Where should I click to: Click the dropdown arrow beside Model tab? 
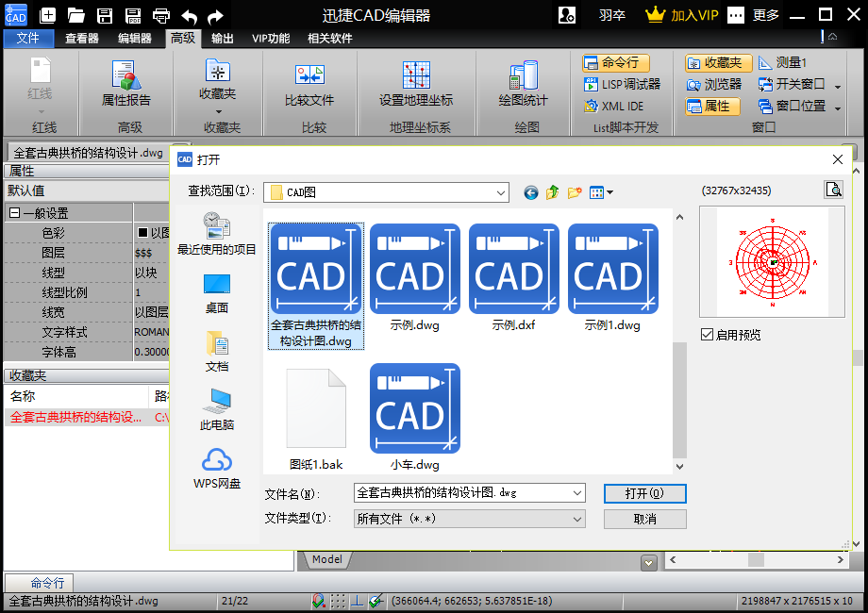[649, 563]
